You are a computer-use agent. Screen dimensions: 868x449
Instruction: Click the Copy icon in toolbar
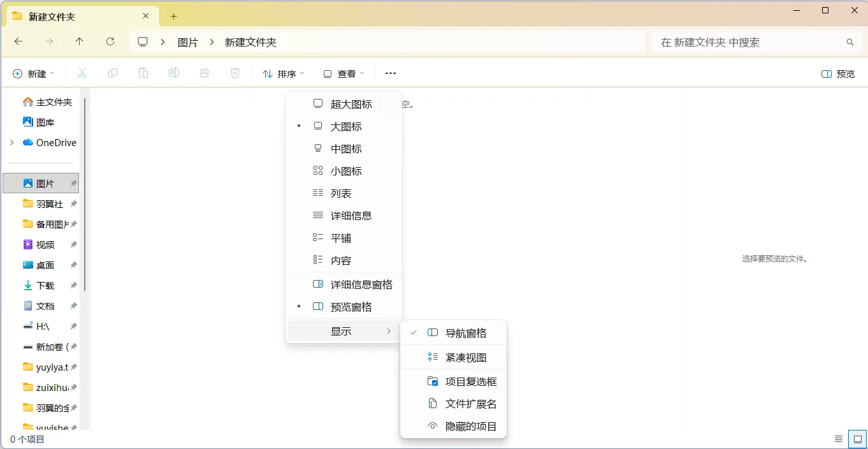pyautogui.click(x=113, y=73)
